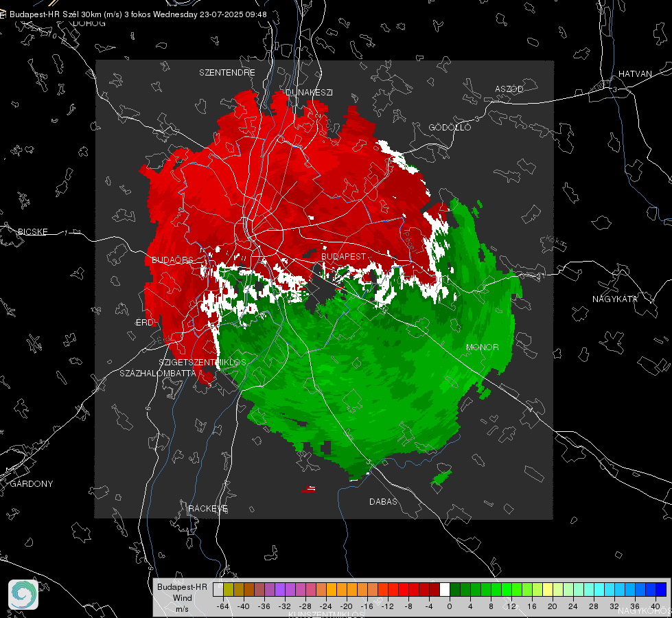Click the -64 legend scale value
The width and height of the screenshot is (672, 618).
(222, 606)
